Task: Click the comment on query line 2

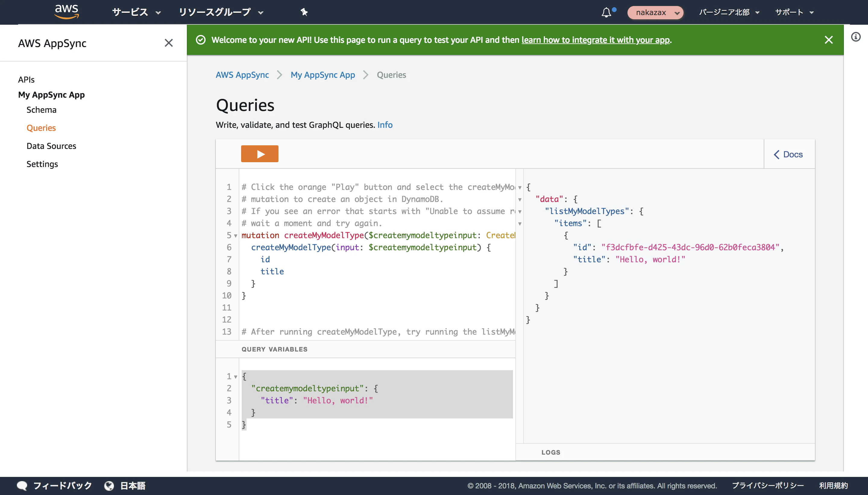Action: tap(343, 199)
